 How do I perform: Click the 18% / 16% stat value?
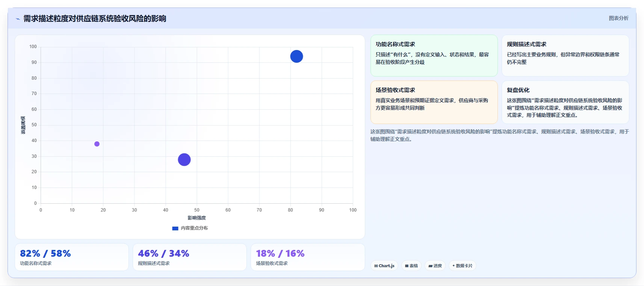(x=280, y=253)
